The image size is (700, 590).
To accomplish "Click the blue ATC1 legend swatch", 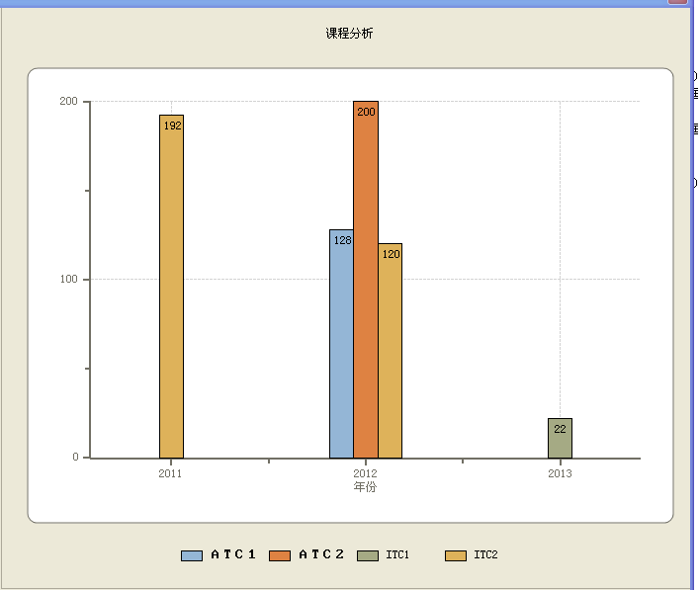I will point(192,555).
